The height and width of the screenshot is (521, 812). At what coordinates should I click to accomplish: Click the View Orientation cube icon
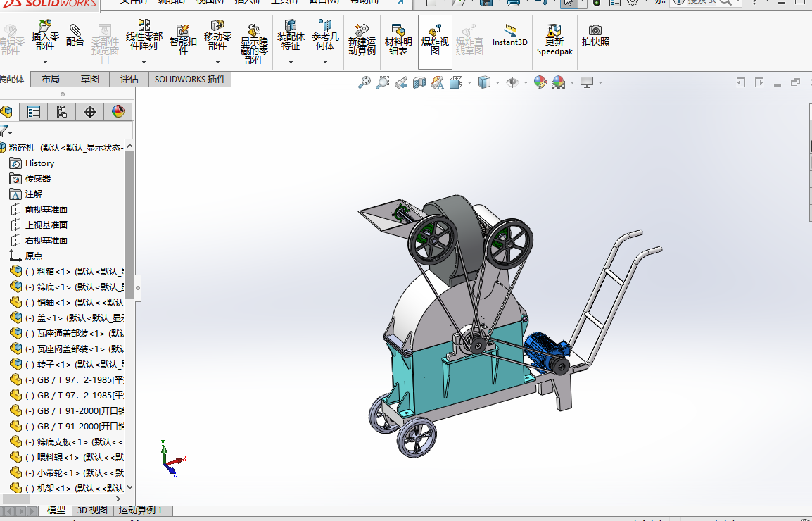point(456,82)
